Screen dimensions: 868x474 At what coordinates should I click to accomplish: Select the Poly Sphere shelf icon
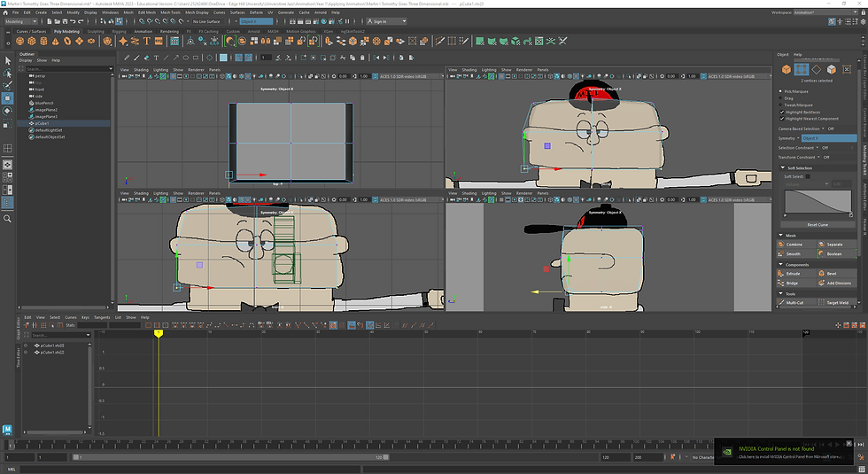tap(19, 41)
